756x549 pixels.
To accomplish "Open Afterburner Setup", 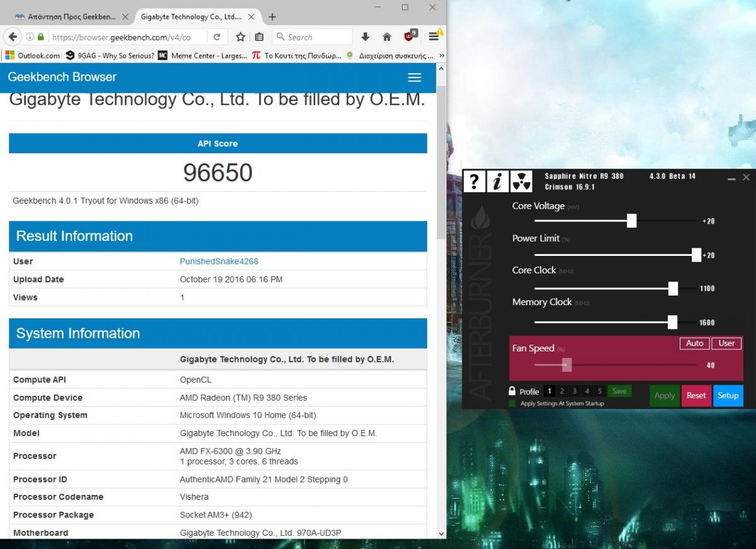I will point(728,396).
